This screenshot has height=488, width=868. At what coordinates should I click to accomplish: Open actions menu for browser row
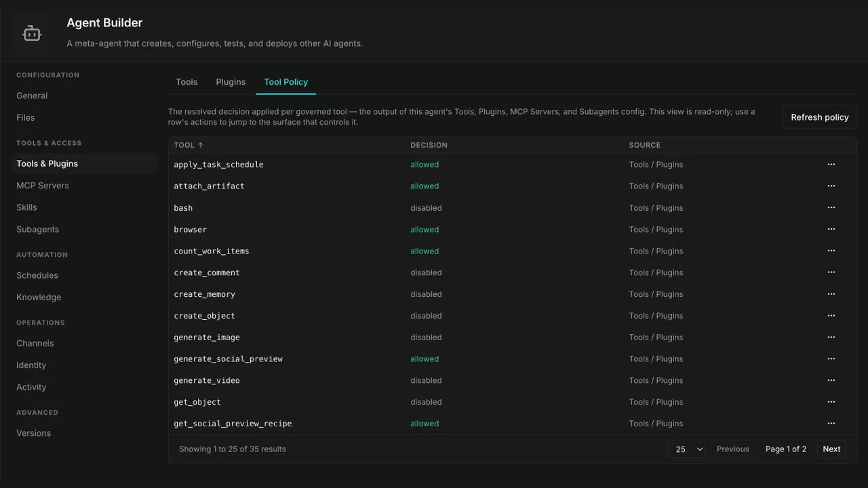click(831, 230)
